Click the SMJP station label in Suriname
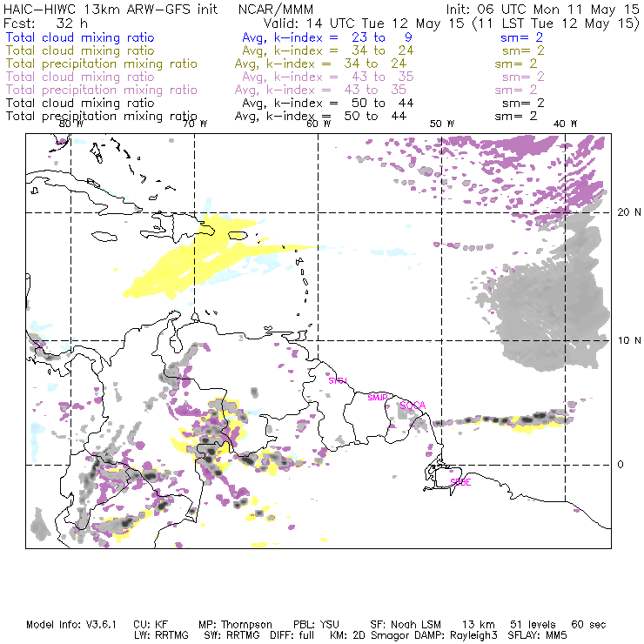 (x=378, y=397)
